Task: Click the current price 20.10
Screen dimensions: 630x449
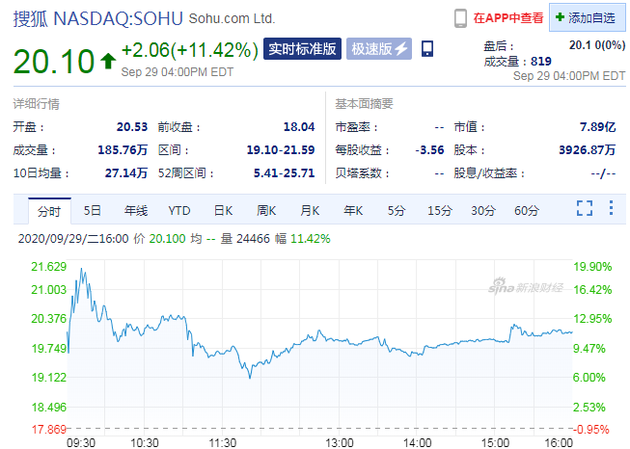Action: (x=54, y=61)
